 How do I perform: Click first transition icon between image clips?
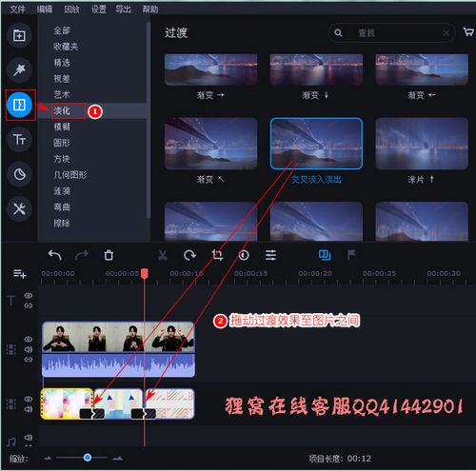[x=92, y=414]
